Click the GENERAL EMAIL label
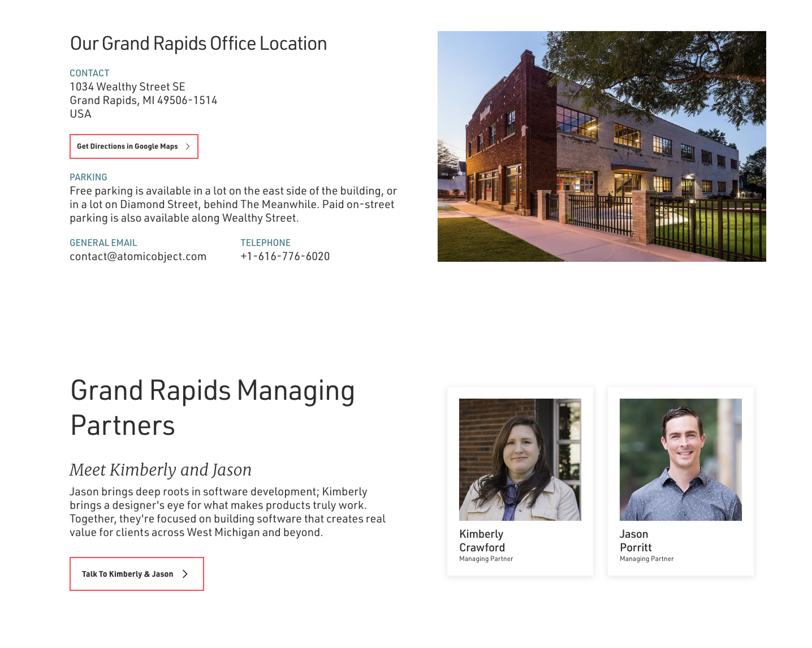 (x=103, y=243)
